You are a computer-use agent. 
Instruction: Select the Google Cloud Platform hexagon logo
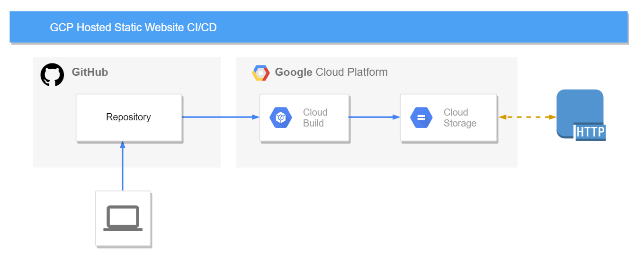(x=261, y=72)
